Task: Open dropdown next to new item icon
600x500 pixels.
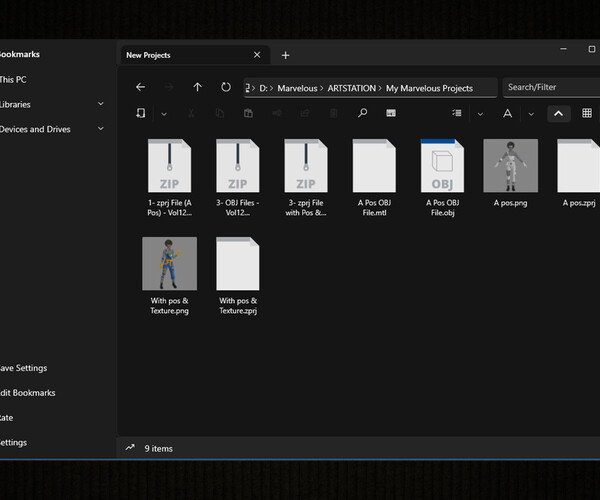Action: (163, 114)
